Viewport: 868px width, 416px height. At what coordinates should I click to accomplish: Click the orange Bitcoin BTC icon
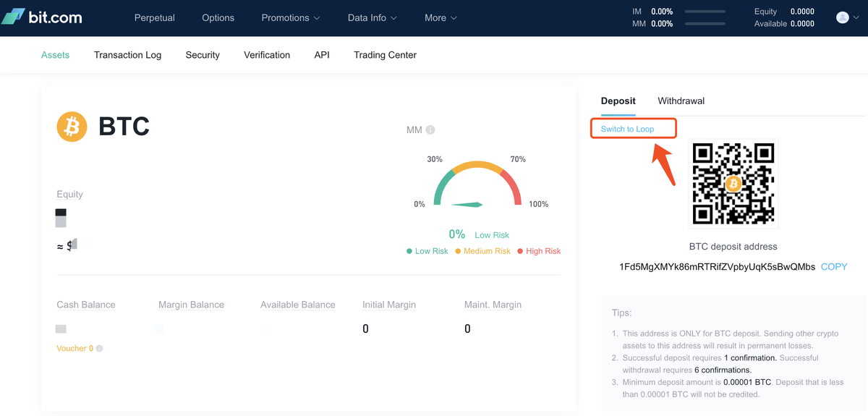tap(72, 127)
